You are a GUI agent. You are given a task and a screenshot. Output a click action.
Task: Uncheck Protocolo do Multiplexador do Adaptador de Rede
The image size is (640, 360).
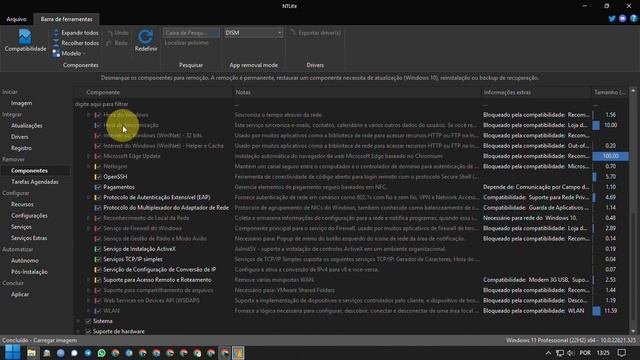pyautogui.click(x=98, y=208)
